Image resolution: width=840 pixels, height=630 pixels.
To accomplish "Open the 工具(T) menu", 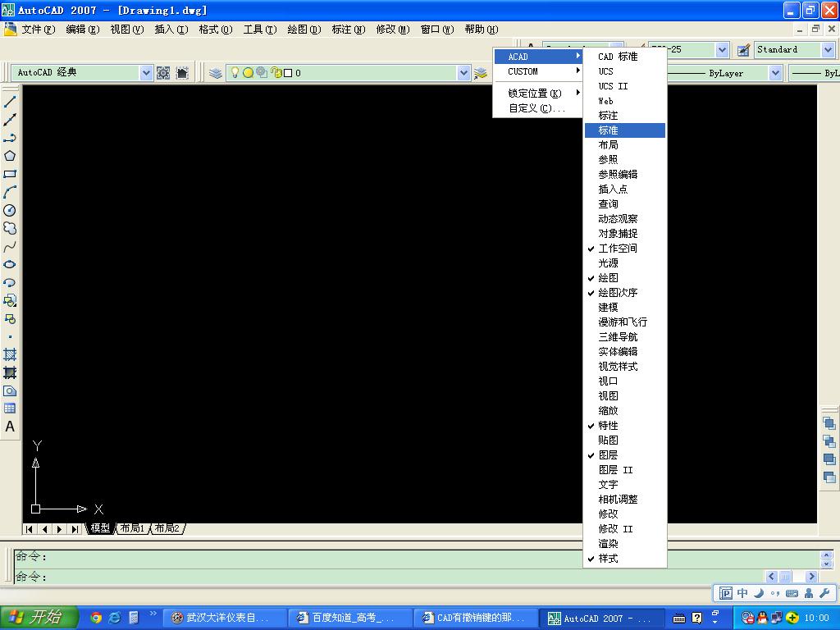I will tap(260, 30).
